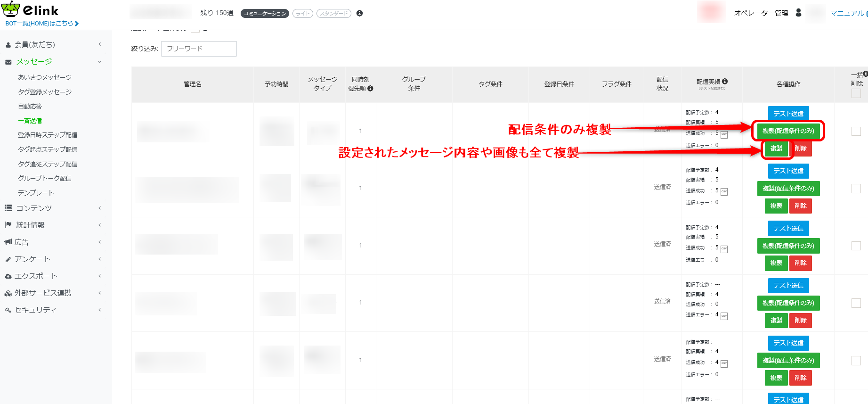Click 複製(配信条件のみ) in fourth row

click(788, 303)
